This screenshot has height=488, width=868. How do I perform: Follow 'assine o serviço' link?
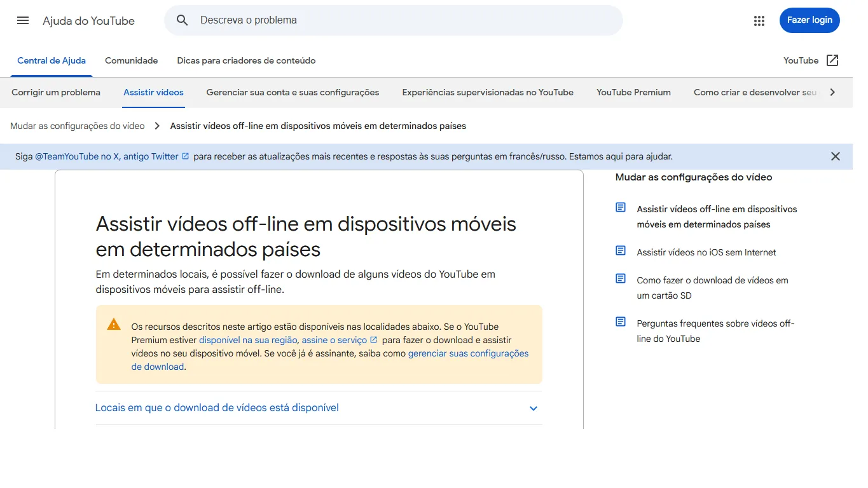tap(334, 340)
